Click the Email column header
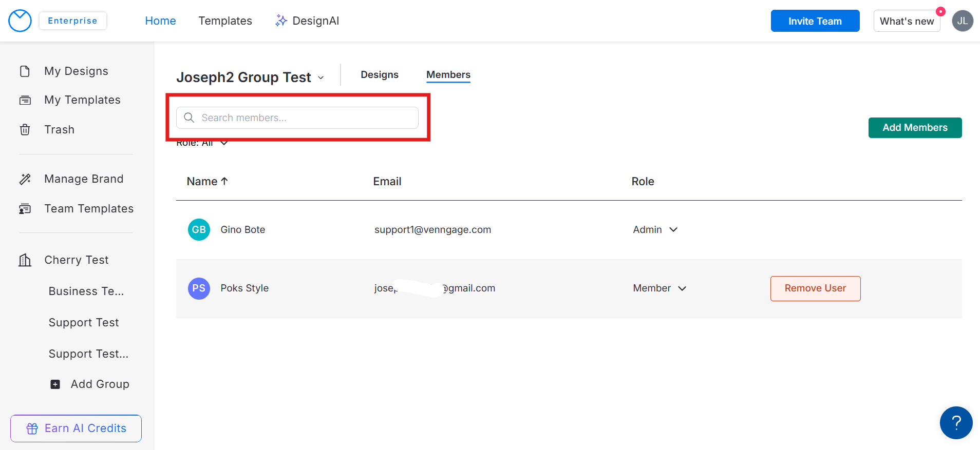Screen dimensions: 980x450 (x=387, y=181)
